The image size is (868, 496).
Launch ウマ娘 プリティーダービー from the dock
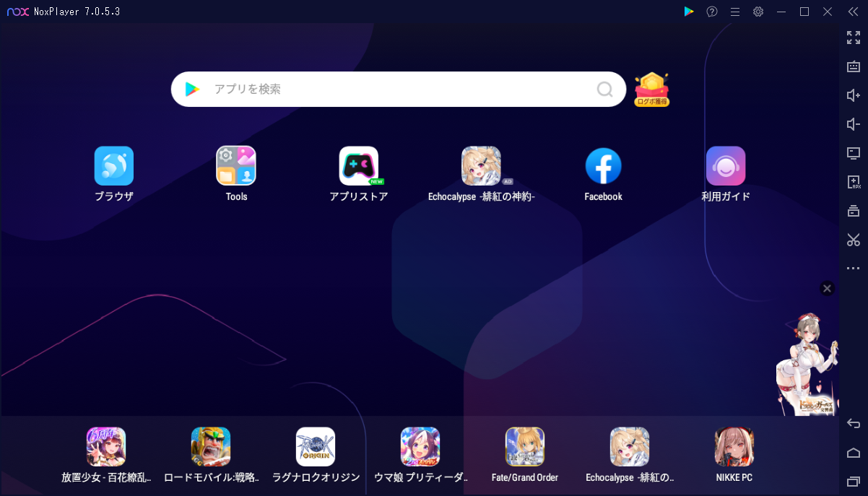click(420, 446)
